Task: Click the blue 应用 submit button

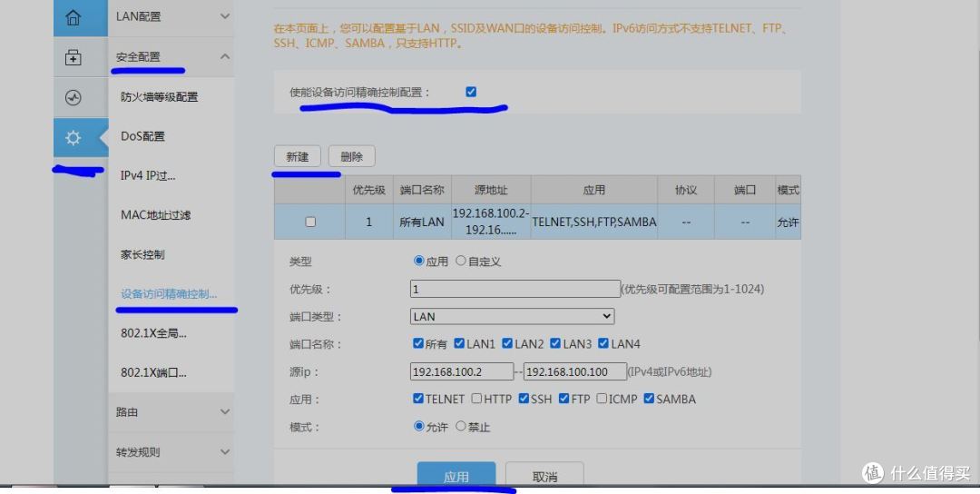Action: click(456, 475)
